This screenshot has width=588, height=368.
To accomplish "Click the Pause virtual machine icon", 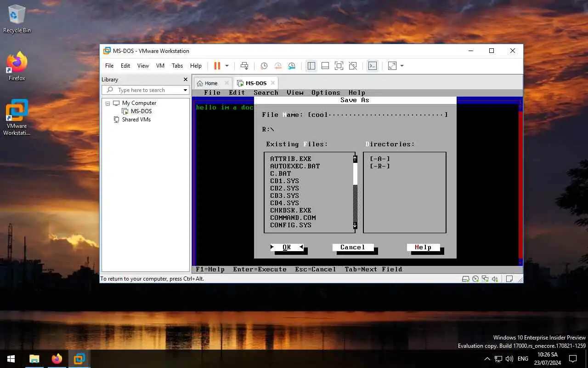I will point(217,66).
